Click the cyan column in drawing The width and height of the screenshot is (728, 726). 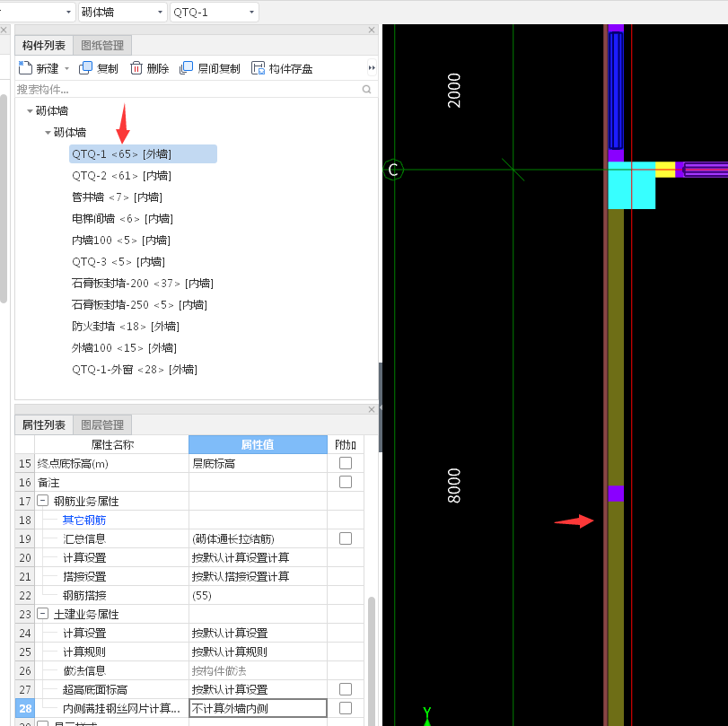tap(631, 185)
